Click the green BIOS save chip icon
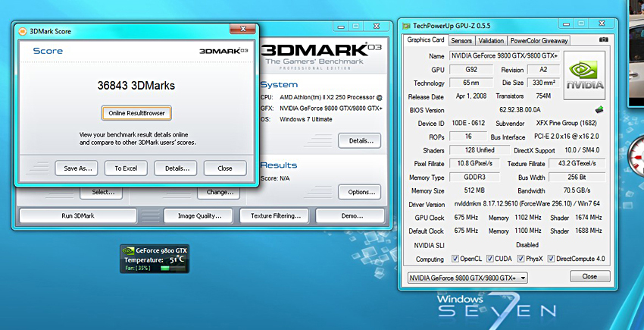The width and height of the screenshot is (644, 330). pos(599,110)
